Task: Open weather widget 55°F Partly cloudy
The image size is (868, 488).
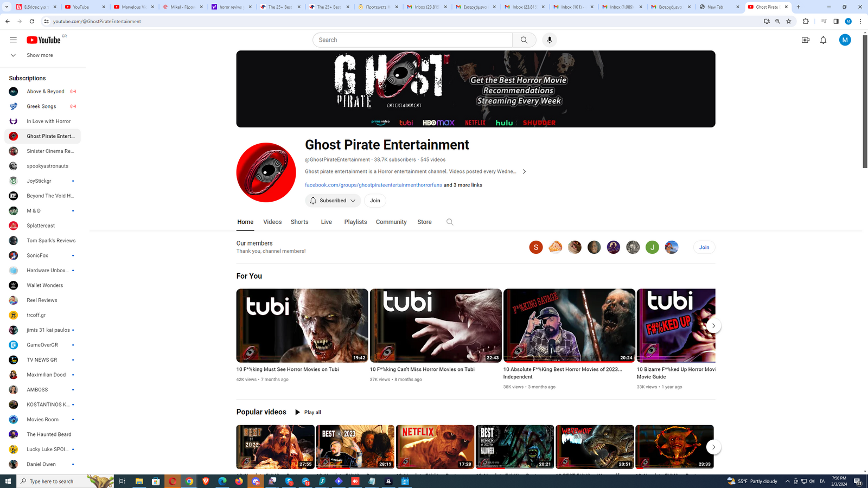Action: click(x=752, y=481)
